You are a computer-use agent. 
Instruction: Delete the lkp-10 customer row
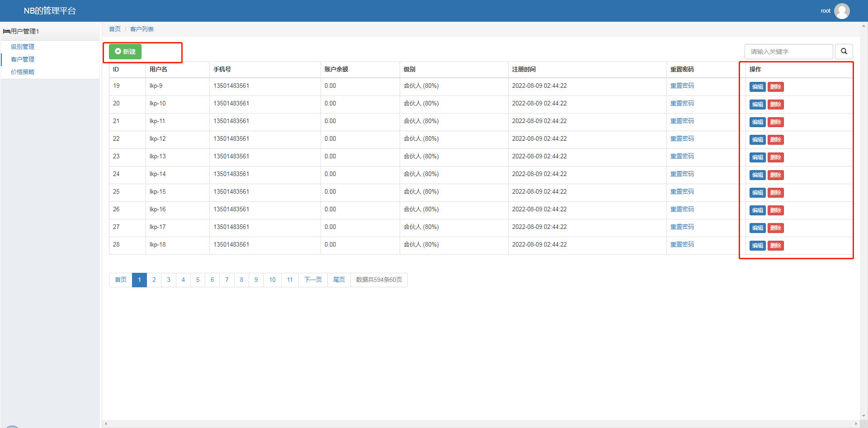pos(776,105)
